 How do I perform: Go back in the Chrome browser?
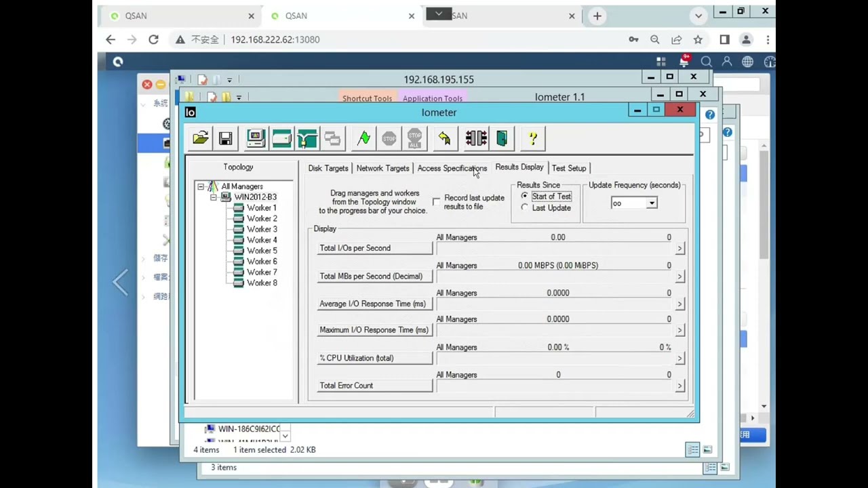coord(111,39)
